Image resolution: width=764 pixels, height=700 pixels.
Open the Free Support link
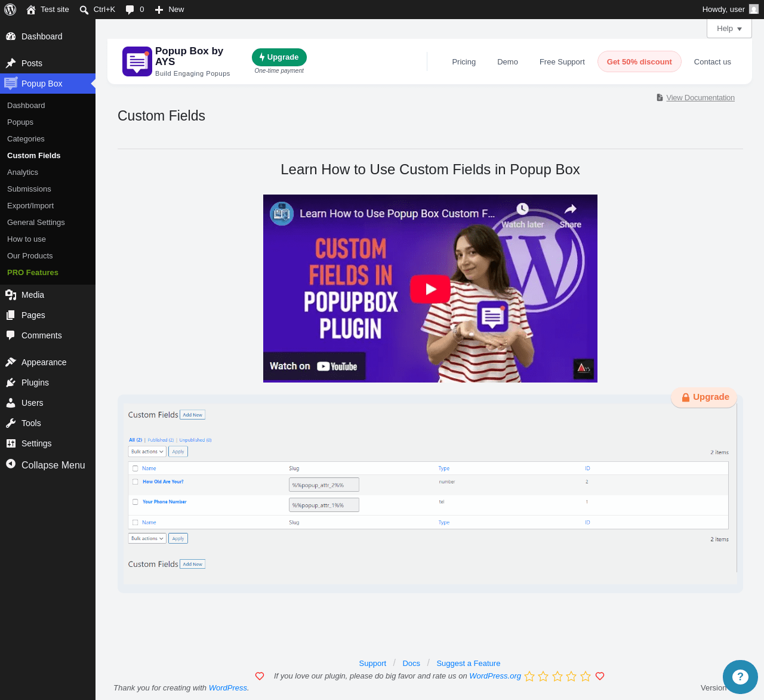562,62
